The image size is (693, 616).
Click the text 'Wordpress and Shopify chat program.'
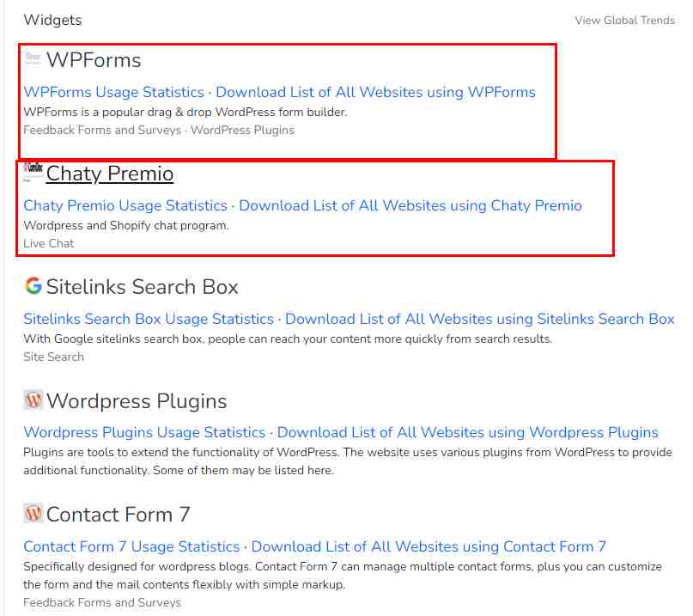(126, 226)
